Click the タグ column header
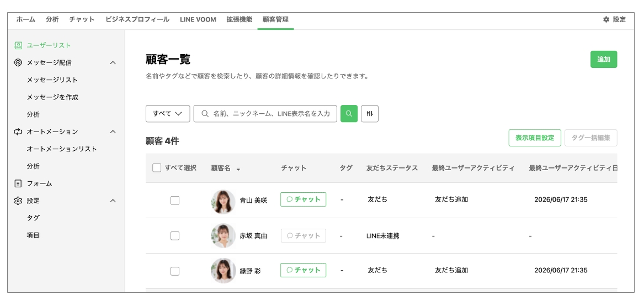Screen dimensions: 644x300 click(346, 168)
